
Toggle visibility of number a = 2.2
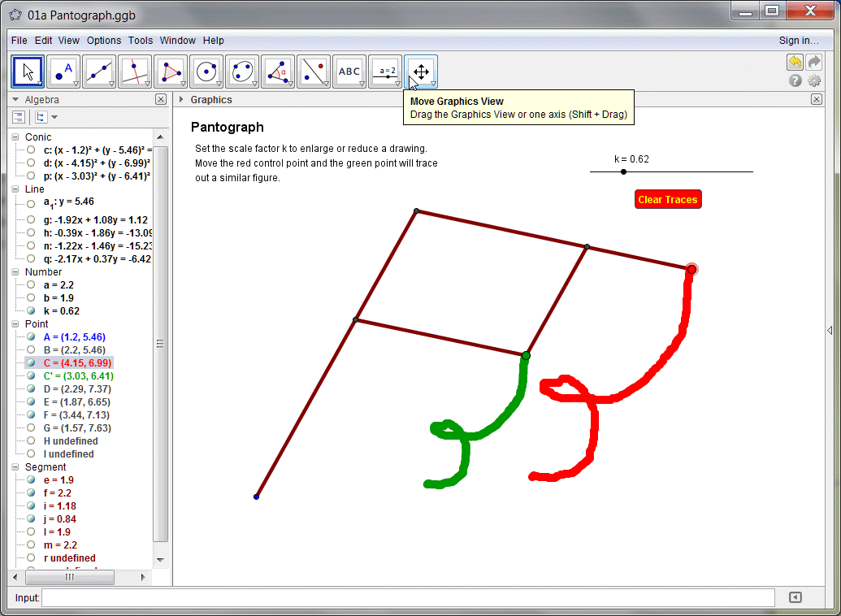pos(31,285)
